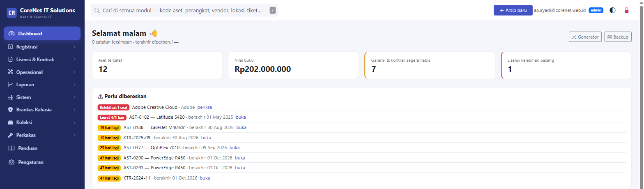The height and width of the screenshot is (189, 644).
Task: Open buka link for AST-0291 PowerEdge R450
Action: coord(240,168)
